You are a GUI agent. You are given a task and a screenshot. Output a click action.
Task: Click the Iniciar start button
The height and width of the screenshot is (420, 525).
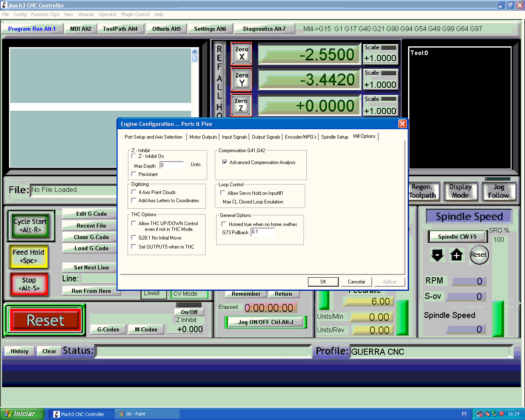(x=21, y=414)
